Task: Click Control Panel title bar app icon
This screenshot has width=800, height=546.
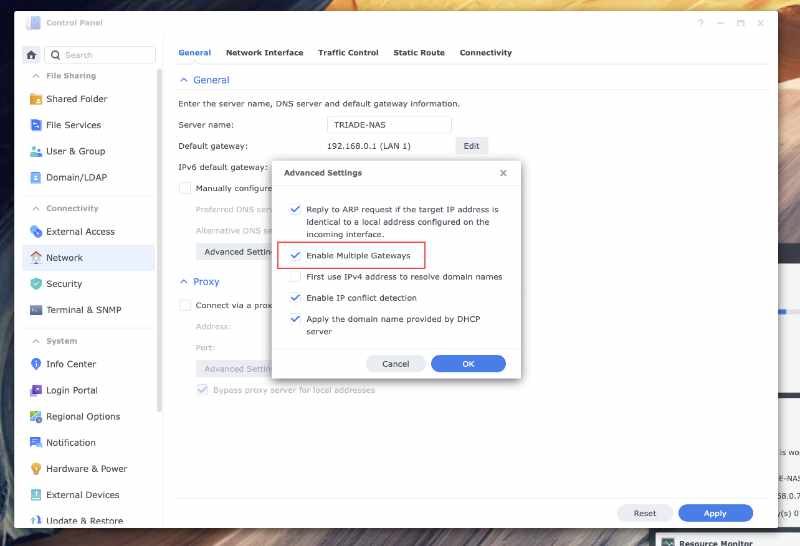Action: tap(33, 23)
